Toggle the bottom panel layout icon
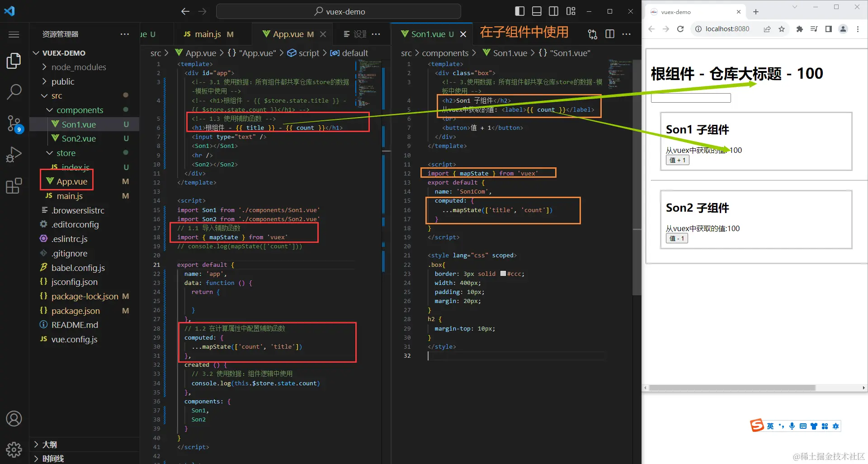Screen dimensions: 868x464 (x=537, y=11)
